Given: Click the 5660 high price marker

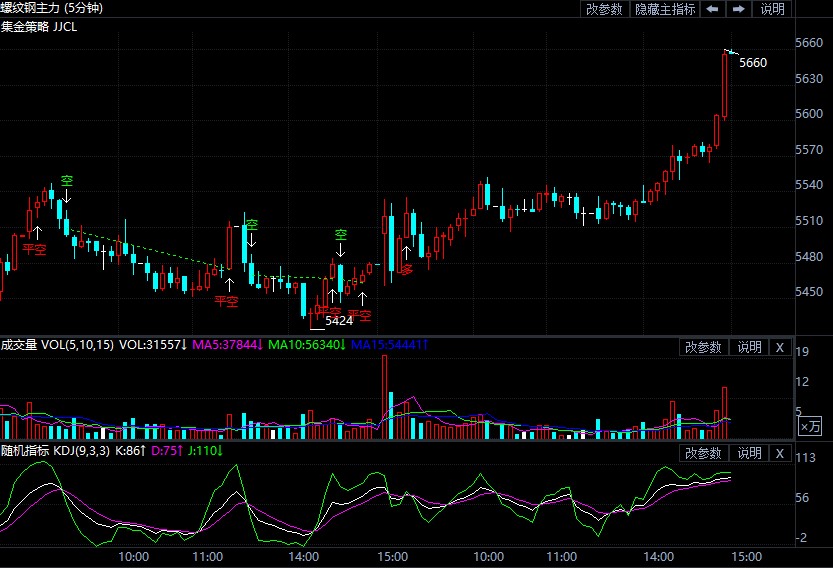Looking at the screenshot, I should pyautogui.click(x=752, y=63).
